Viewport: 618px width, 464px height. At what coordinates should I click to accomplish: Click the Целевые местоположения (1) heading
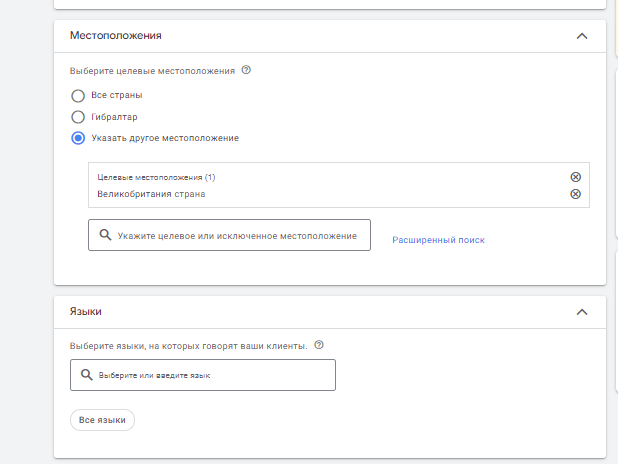click(x=156, y=177)
